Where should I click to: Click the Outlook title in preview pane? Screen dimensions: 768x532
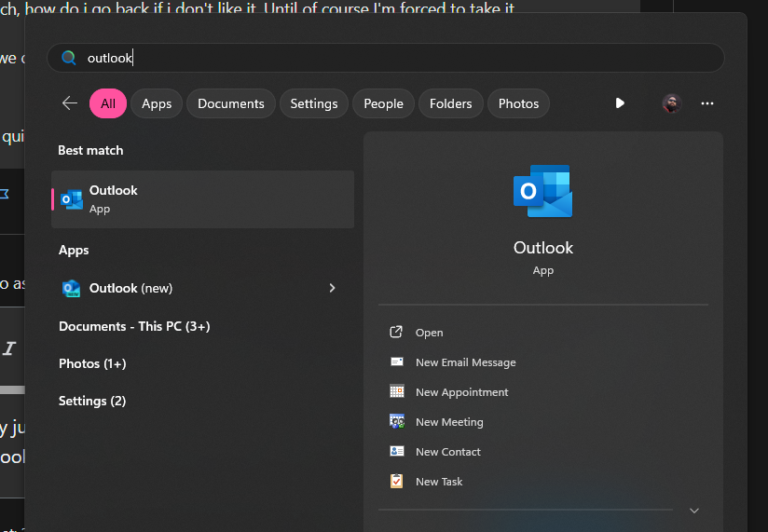click(542, 248)
